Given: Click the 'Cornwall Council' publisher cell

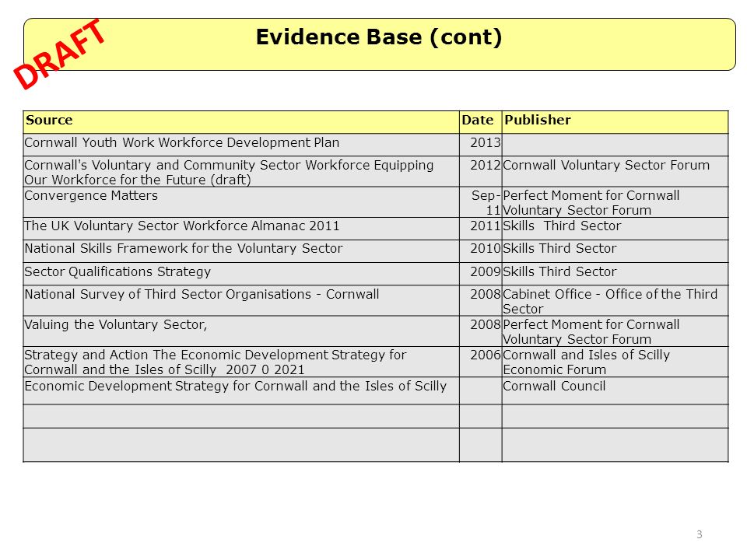Looking at the screenshot, I should point(615,391).
